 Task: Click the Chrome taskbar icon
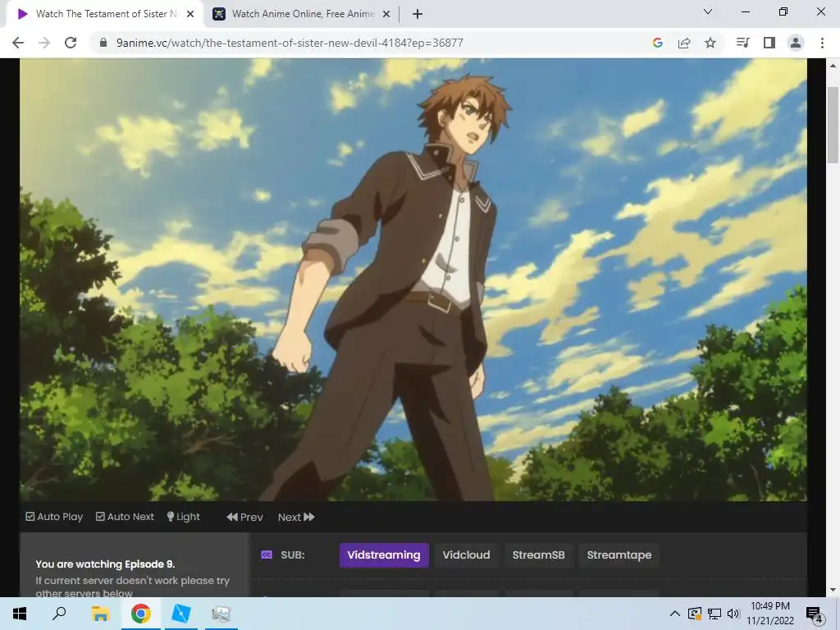coord(141,614)
